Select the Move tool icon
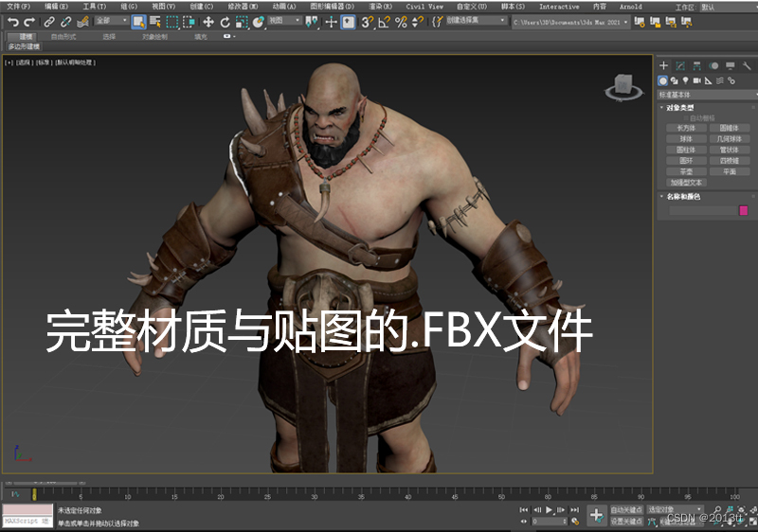758x532 pixels. tap(208, 22)
